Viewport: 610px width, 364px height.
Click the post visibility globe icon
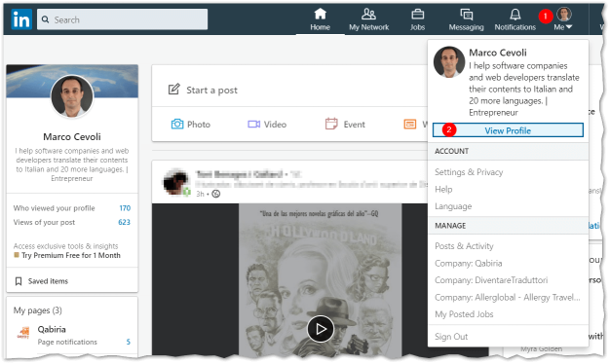pos(216,194)
